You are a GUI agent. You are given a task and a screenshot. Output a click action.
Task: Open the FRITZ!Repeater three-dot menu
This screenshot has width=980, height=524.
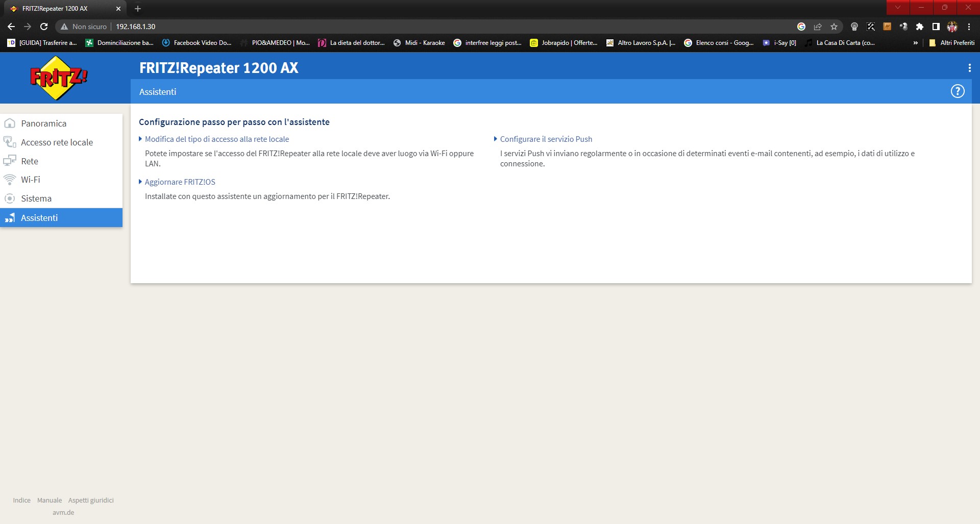tap(969, 68)
